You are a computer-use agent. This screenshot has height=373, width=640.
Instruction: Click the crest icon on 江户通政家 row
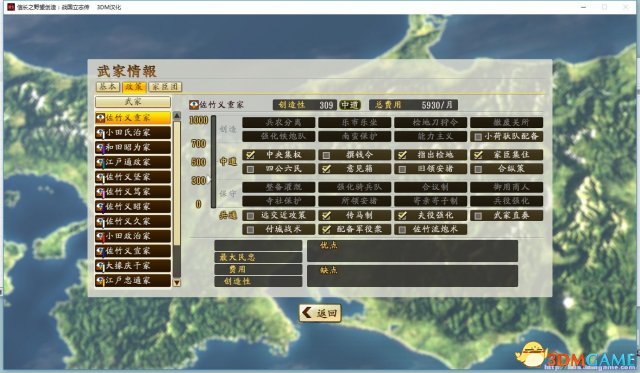[x=100, y=162]
